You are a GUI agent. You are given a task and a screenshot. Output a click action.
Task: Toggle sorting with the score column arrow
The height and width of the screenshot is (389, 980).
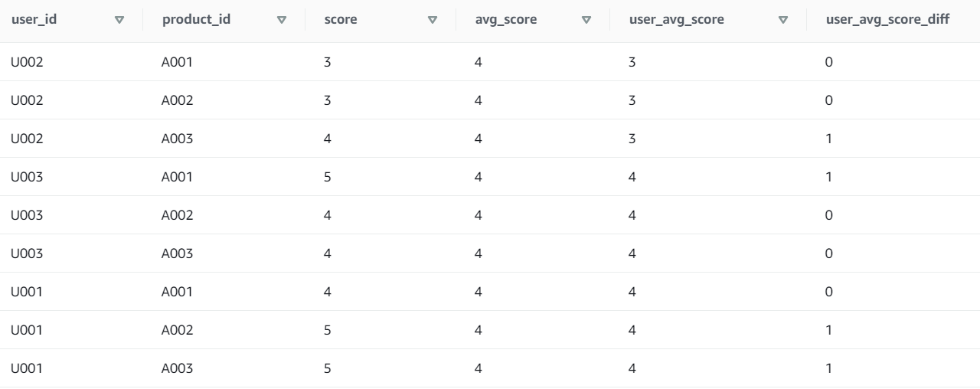click(433, 20)
